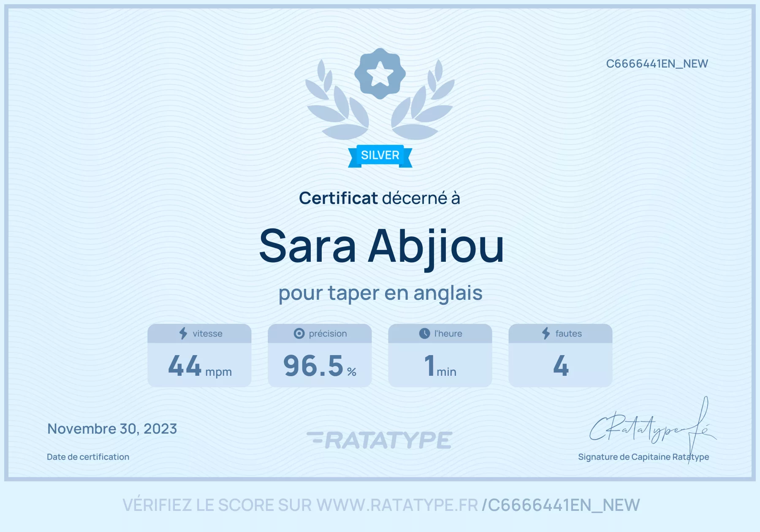Click the mistakes count 4
The image size is (760, 532).
(x=561, y=366)
